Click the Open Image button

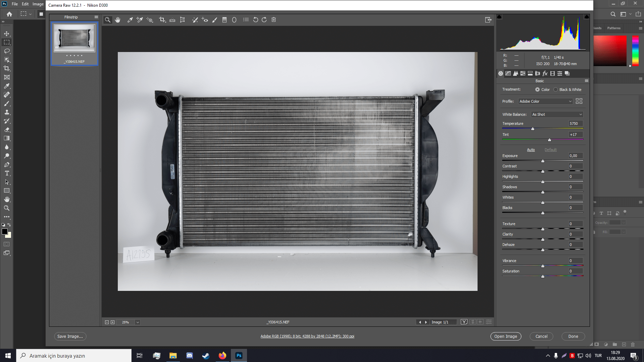(505, 336)
